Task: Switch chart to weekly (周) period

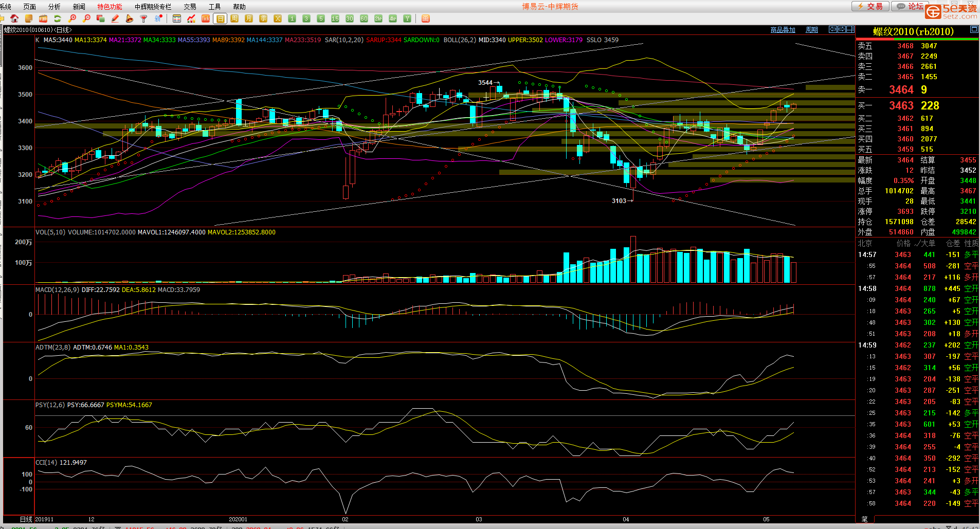Action: click(x=234, y=19)
